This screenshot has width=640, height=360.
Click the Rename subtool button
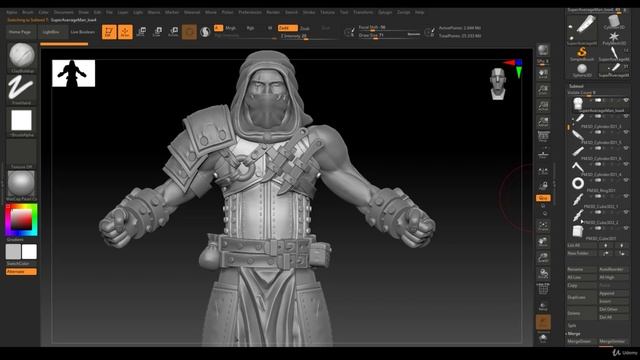[582, 269]
